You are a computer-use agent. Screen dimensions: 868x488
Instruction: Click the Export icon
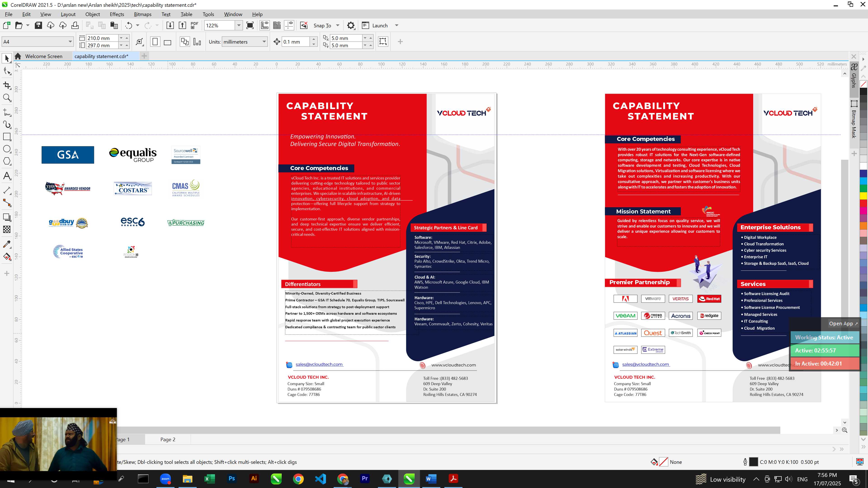[182, 25]
